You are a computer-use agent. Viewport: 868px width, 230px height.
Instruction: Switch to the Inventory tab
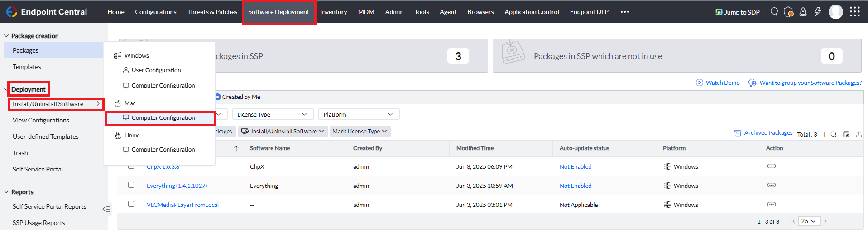point(333,12)
